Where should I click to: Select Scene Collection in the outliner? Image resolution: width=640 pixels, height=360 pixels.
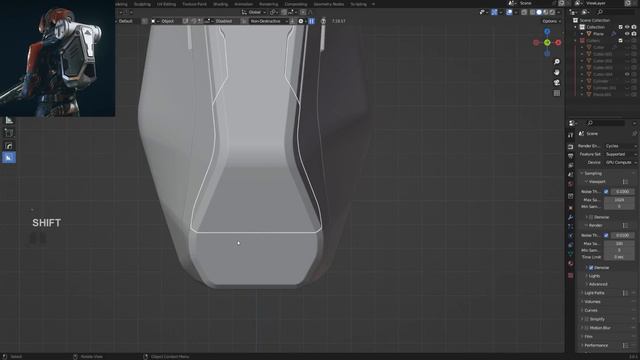pyautogui.click(x=594, y=20)
